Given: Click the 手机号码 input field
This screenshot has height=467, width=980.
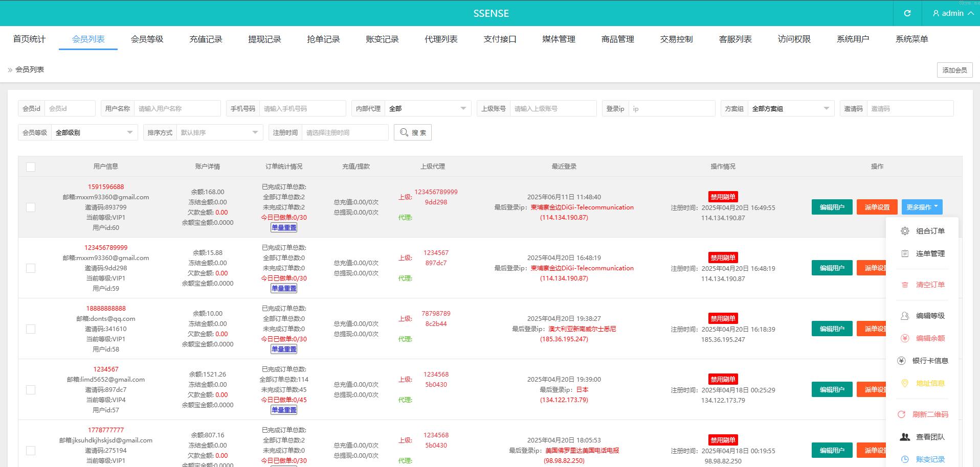Looking at the screenshot, I should [x=302, y=108].
